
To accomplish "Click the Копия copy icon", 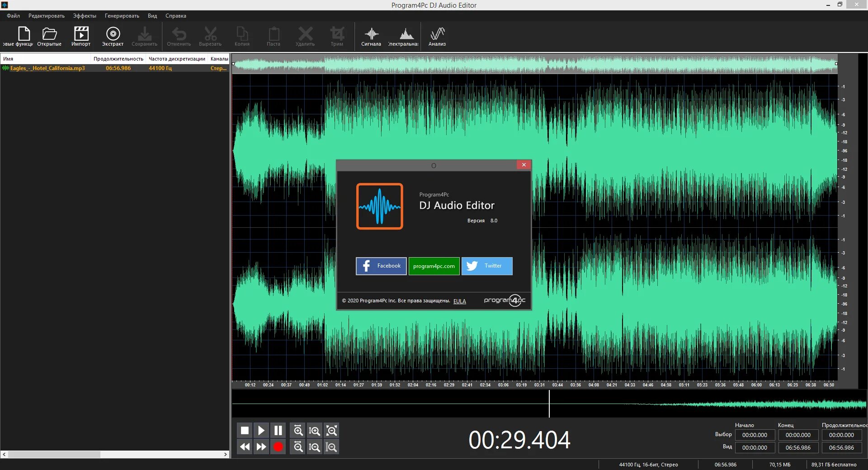I will pos(242,34).
